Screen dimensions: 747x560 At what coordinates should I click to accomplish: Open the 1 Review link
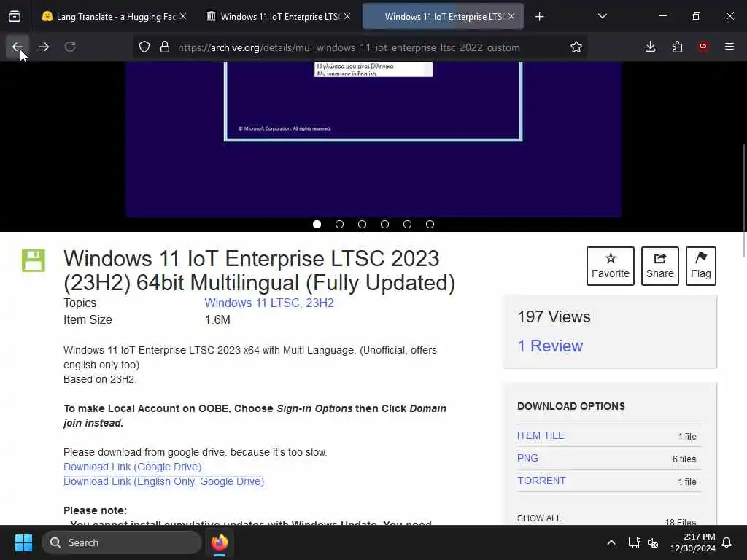tap(550, 346)
